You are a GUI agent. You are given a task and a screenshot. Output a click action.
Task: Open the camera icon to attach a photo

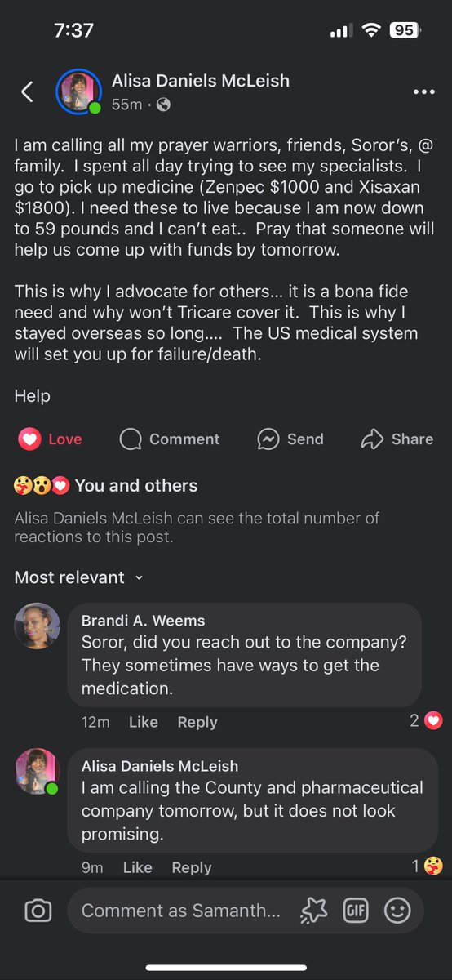[x=38, y=911]
